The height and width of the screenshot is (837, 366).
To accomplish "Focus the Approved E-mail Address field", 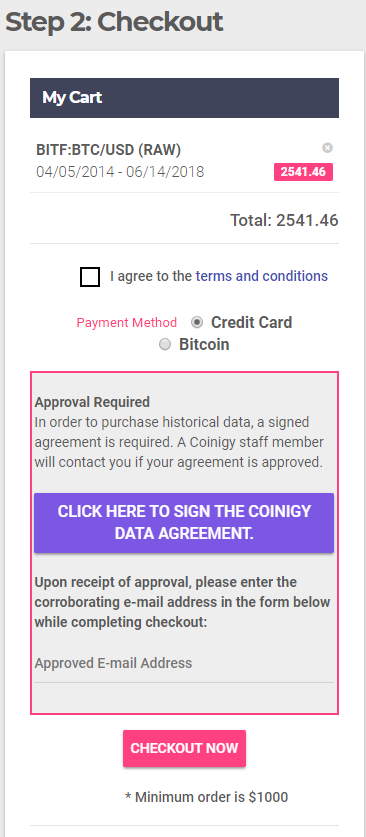I will tap(184, 664).
